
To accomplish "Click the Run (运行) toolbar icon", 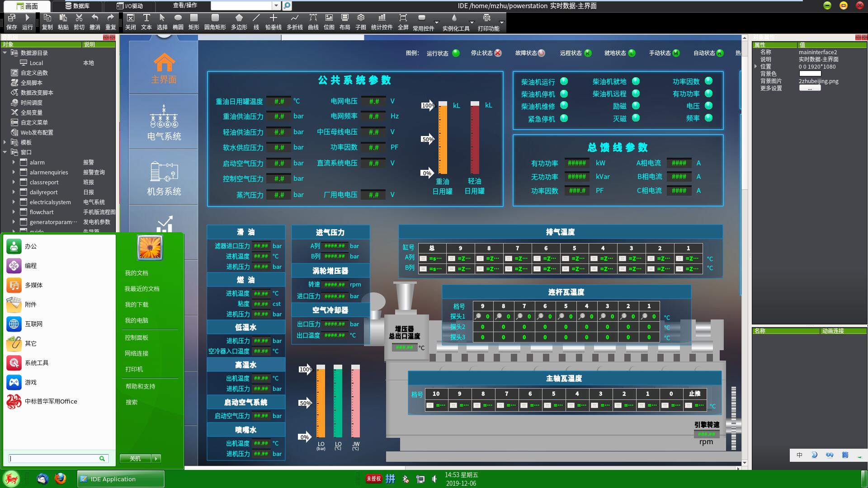I will coord(28,18).
